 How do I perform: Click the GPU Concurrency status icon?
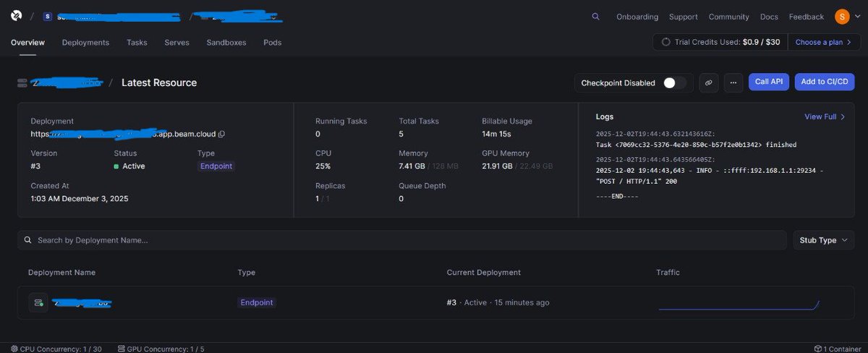(x=122, y=349)
